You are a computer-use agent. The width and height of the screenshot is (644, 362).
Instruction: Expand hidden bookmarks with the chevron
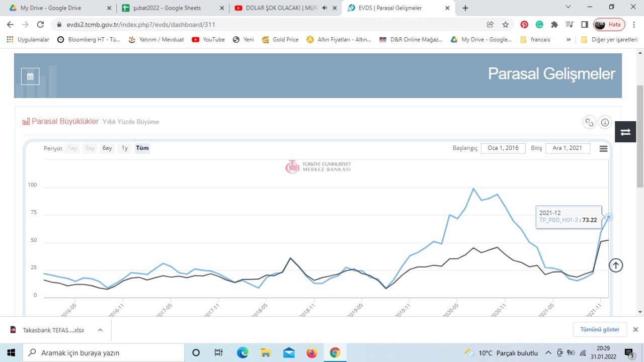pos(569,39)
